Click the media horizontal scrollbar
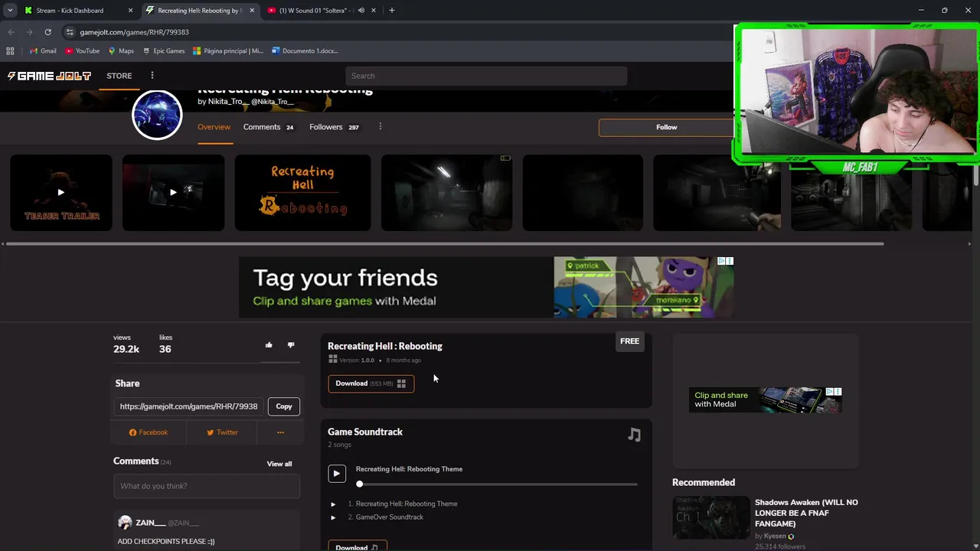 [444, 244]
